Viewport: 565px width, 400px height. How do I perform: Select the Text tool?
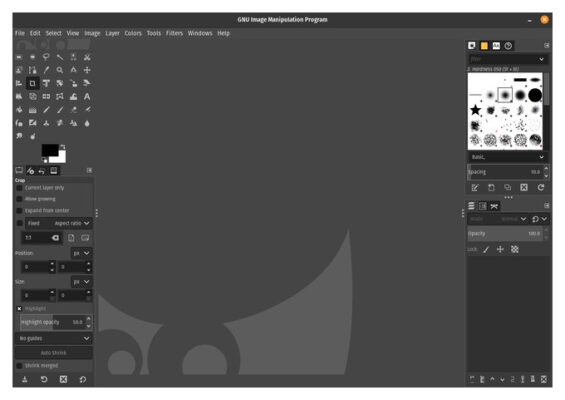pyautogui.click(x=87, y=97)
